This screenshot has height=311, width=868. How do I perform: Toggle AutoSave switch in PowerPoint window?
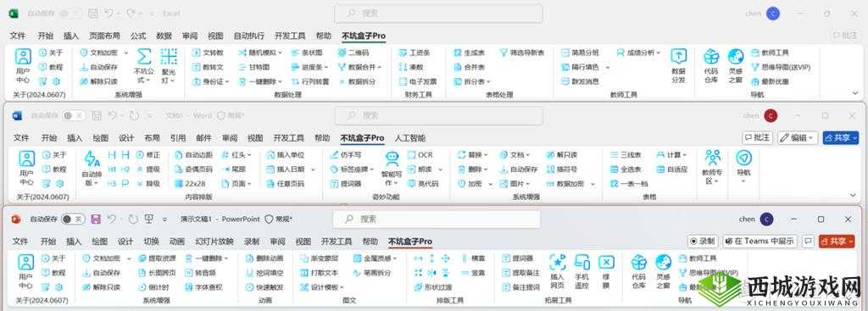click(x=73, y=219)
